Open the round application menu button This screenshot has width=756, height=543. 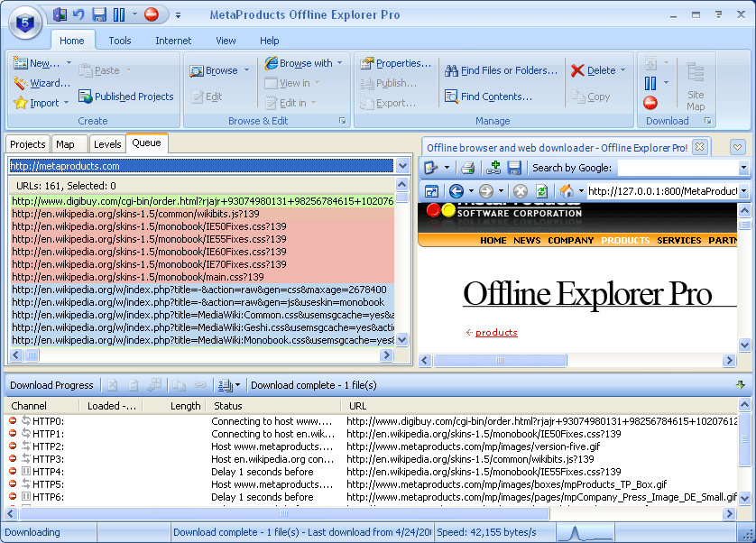pos(25,23)
